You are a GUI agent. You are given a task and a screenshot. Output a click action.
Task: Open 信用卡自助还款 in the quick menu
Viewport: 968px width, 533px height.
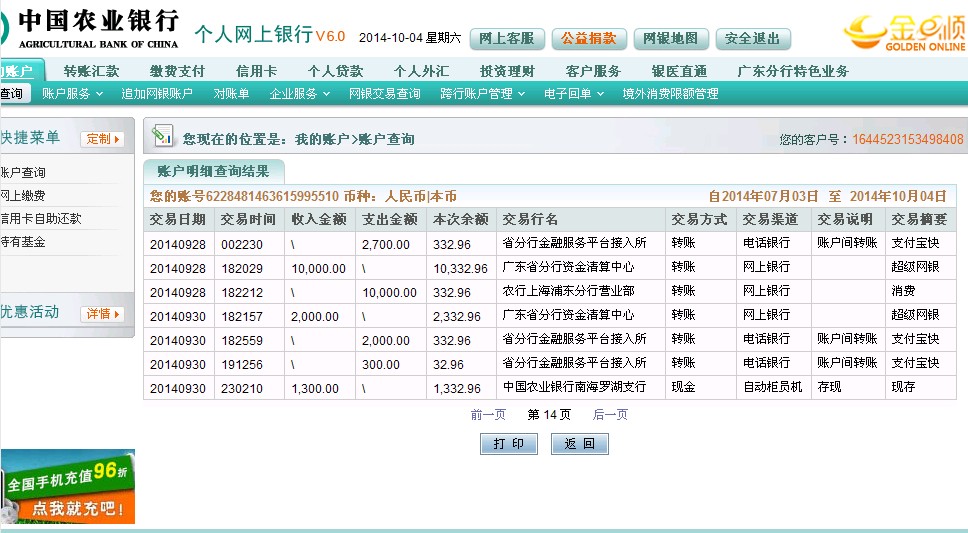tap(41, 219)
